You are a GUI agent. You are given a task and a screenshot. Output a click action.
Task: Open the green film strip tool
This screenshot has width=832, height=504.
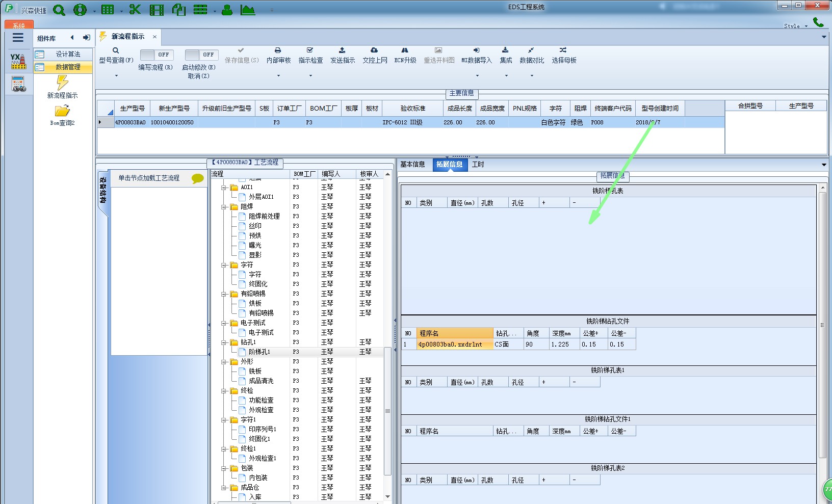click(x=157, y=10)
